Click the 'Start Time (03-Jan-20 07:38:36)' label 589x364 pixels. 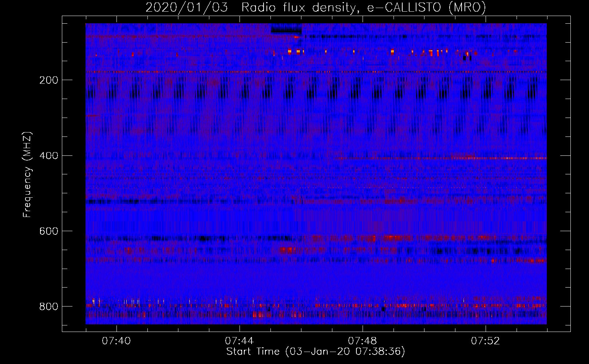tap(316, 352)
